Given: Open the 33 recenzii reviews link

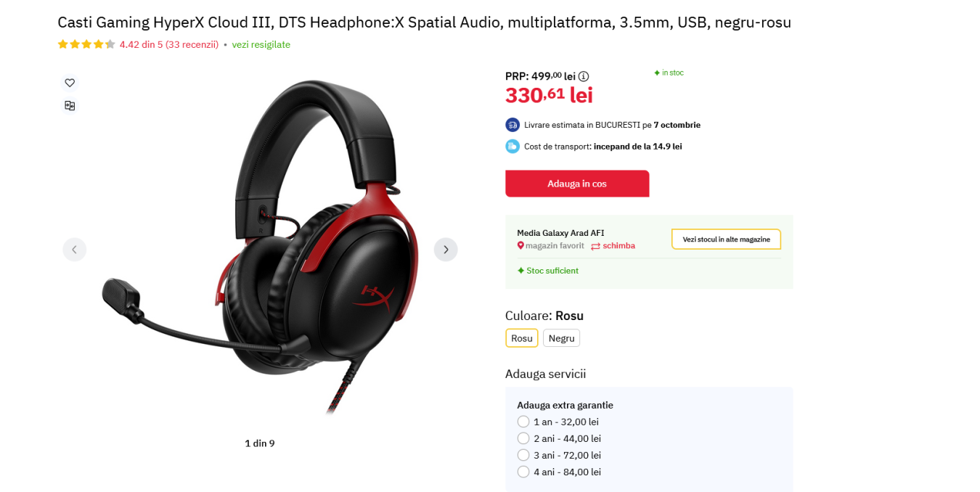Looking at the screenshot, I should pyautogui.click(x=192, y=44).
